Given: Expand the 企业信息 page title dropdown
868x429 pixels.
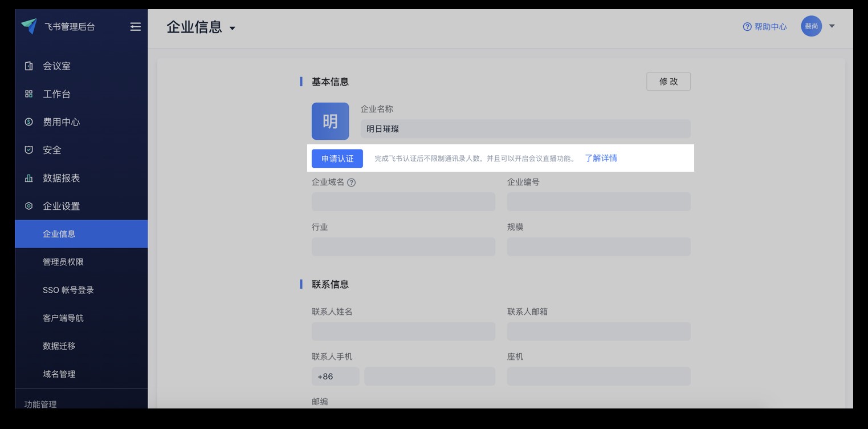Looking at the screenshot, I should tap(233, 27).
